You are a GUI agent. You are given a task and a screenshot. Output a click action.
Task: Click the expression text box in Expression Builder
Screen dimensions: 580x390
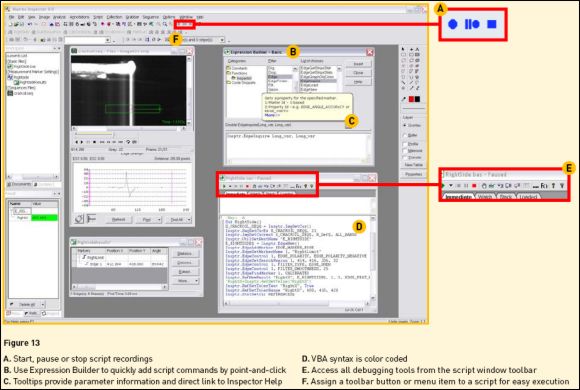point(298,147)
